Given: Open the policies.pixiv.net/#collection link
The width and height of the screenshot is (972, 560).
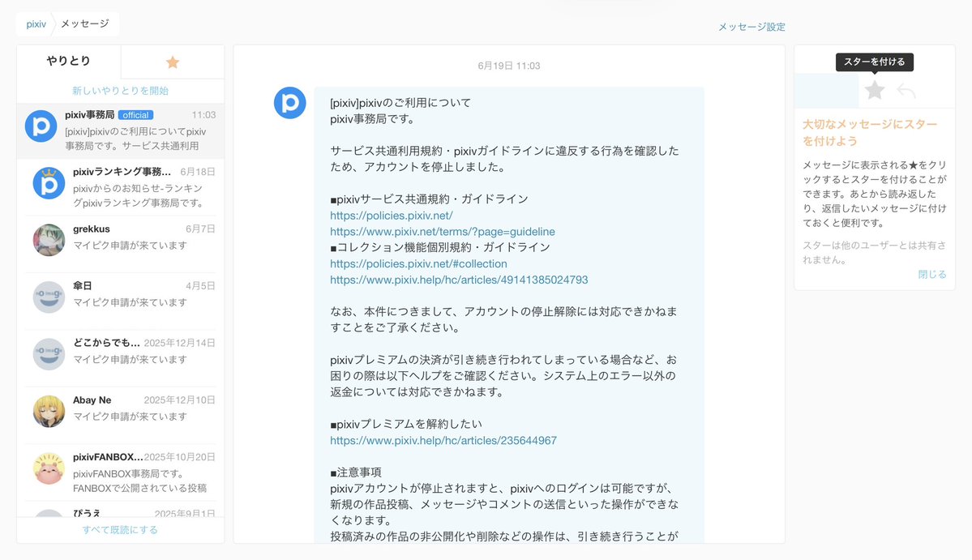Looking at the screenshot, I should click(418, 264).
